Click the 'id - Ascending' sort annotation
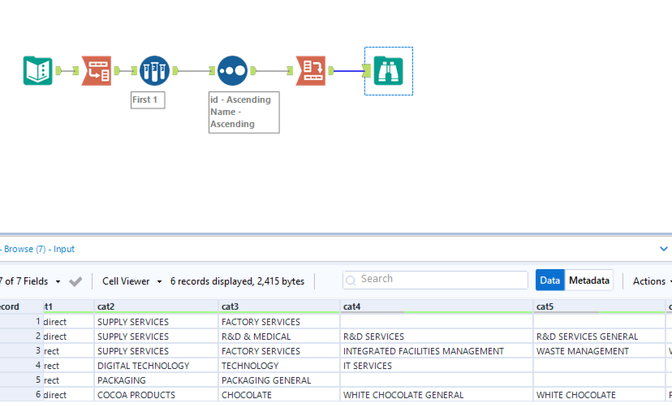Screen dimensions: 672x406 [244, 112]
